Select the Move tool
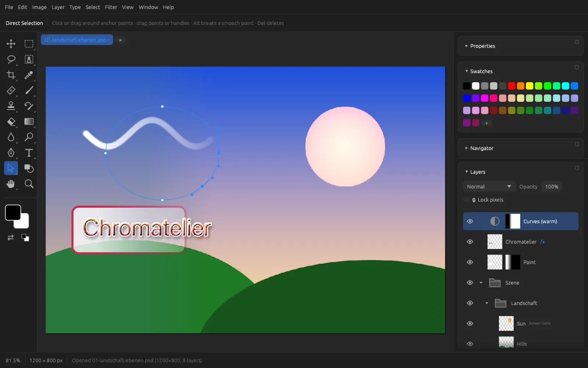This screenshot has height=368, width=588. coord(11,44)
